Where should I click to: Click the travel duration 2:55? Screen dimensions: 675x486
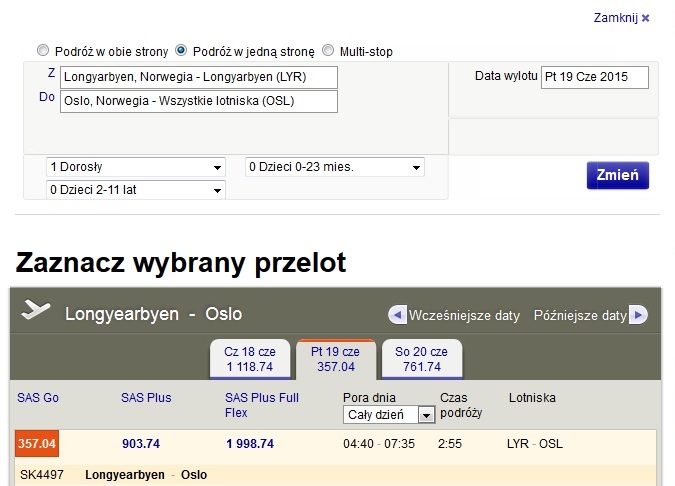[x=450, y=444]
